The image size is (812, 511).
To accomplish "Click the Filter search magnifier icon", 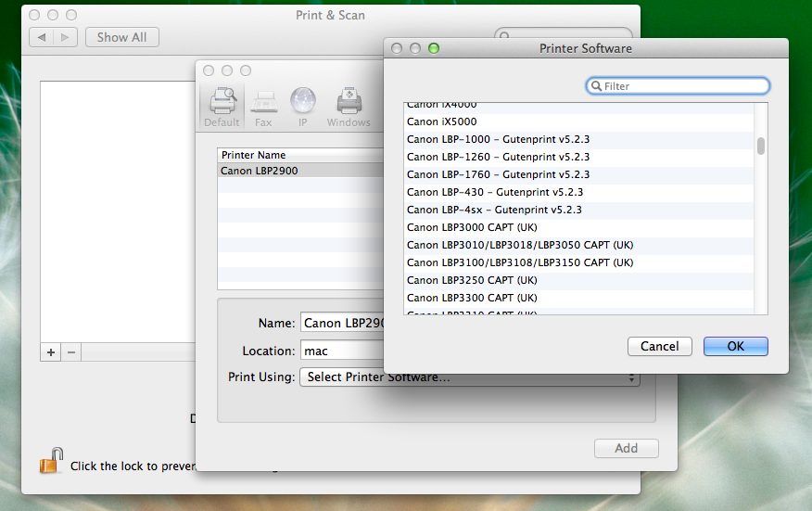I will tap(597, 86).
